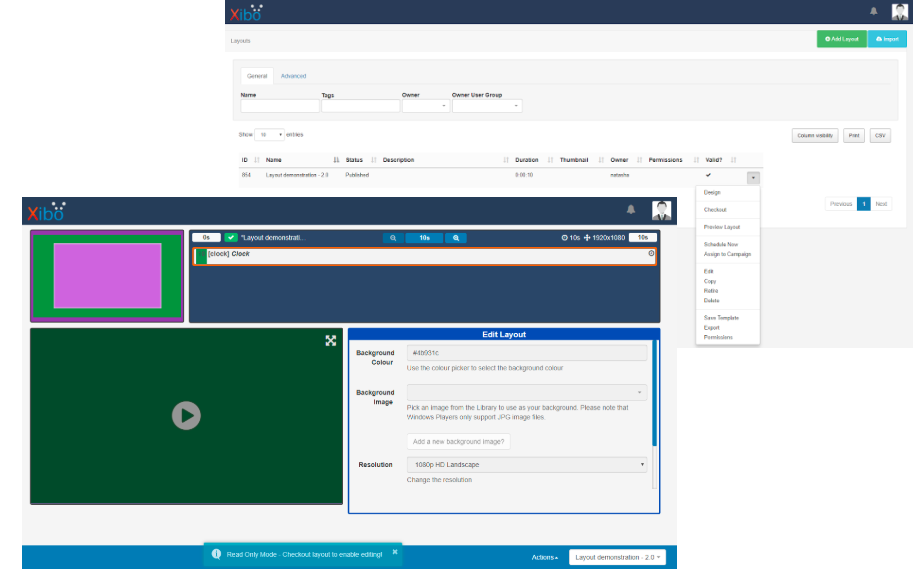Open the Owner User Group filter dropdown

[x=487, y=106]
